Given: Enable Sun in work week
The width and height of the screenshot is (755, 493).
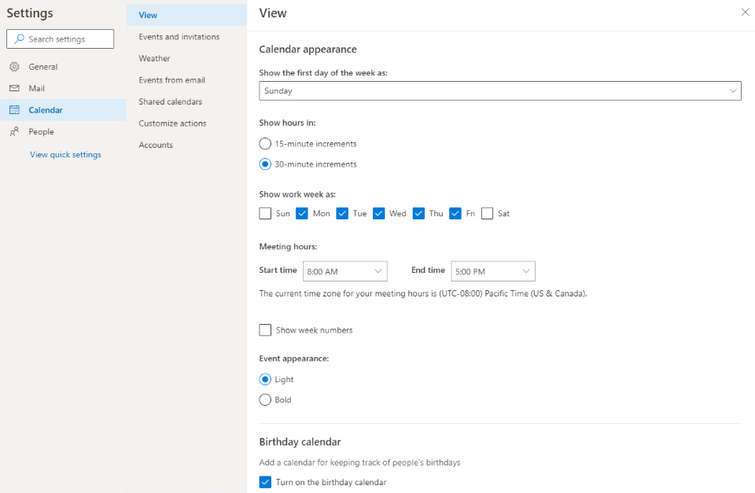Looking at the screenshot, I should click(265, 213).
